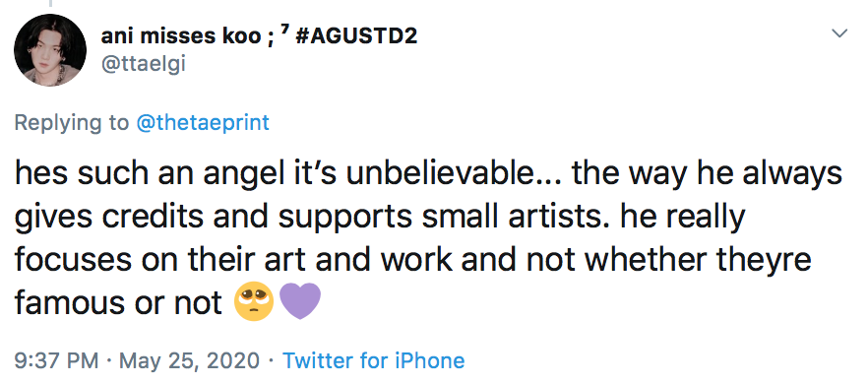Open the display name ani misses koo

[x=180, y=36]
